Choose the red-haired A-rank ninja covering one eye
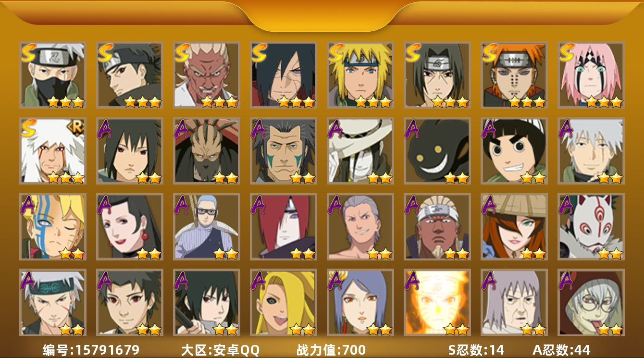 [x=284, y=227]
